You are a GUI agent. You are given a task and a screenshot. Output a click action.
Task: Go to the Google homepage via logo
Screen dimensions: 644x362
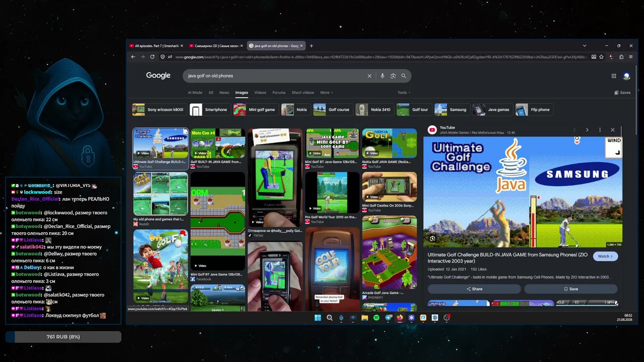tap(158, 75)
